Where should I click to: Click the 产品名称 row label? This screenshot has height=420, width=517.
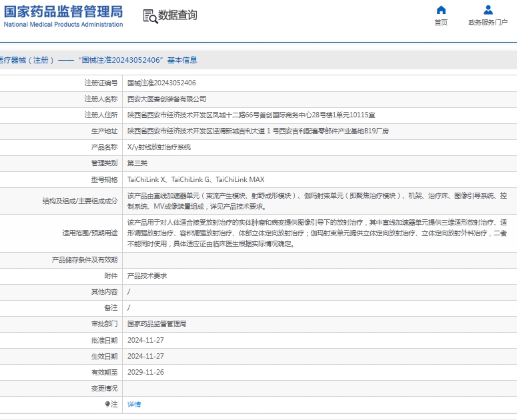click(x=104, y=147)
